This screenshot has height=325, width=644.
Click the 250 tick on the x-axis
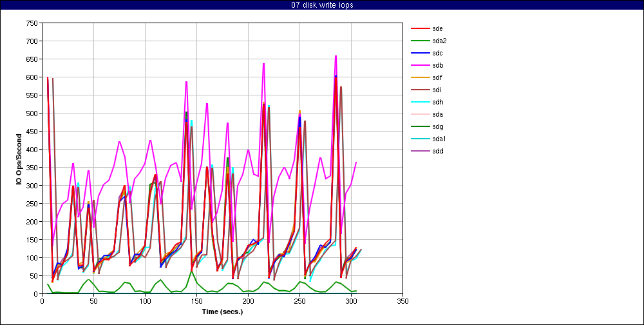300,300
